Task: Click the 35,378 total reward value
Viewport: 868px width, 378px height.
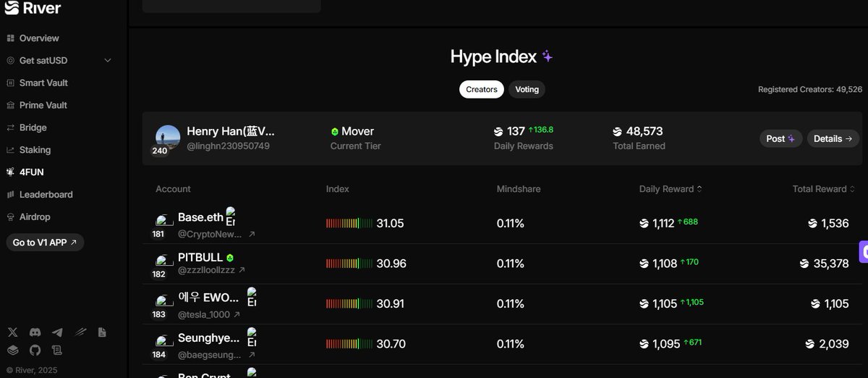Action: [831, 264]
